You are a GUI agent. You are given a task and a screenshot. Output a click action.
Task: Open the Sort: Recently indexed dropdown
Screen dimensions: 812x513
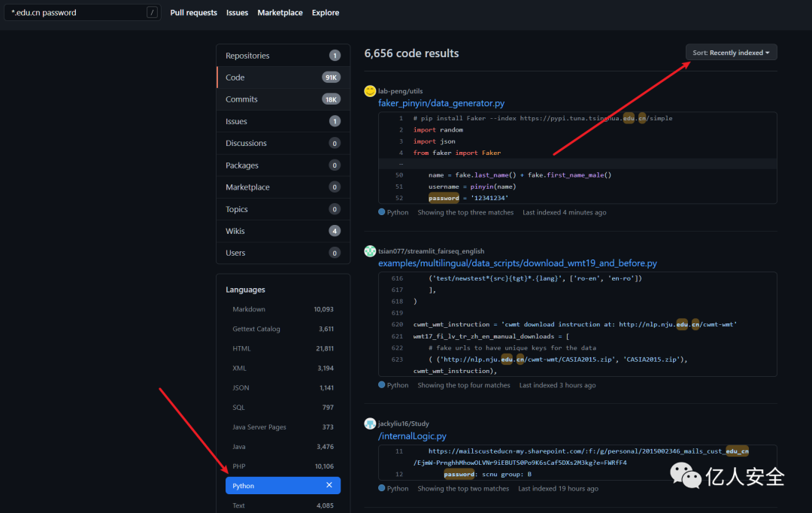(x=731, y=53)
